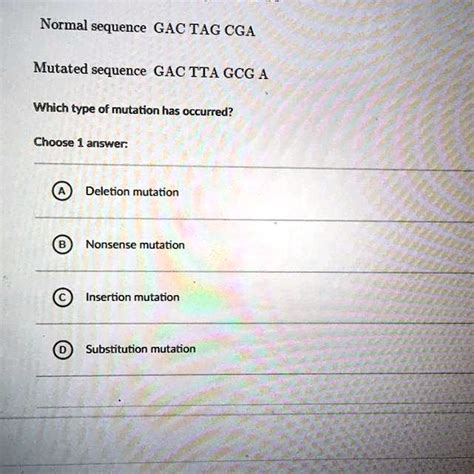The width and height of the screenshot is (474, 474).
Task: Click the 'Mutated sequence' label
Action: point(90,69)
